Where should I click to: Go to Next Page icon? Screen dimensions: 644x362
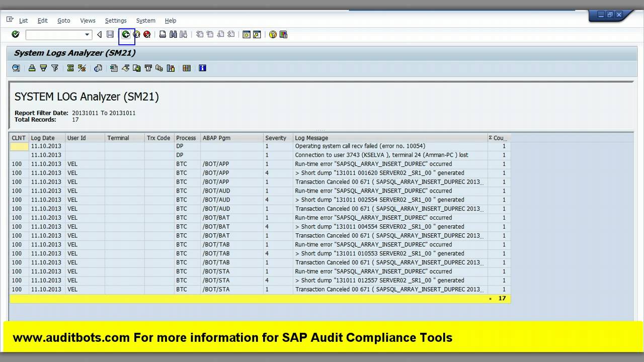pos(220,34)
